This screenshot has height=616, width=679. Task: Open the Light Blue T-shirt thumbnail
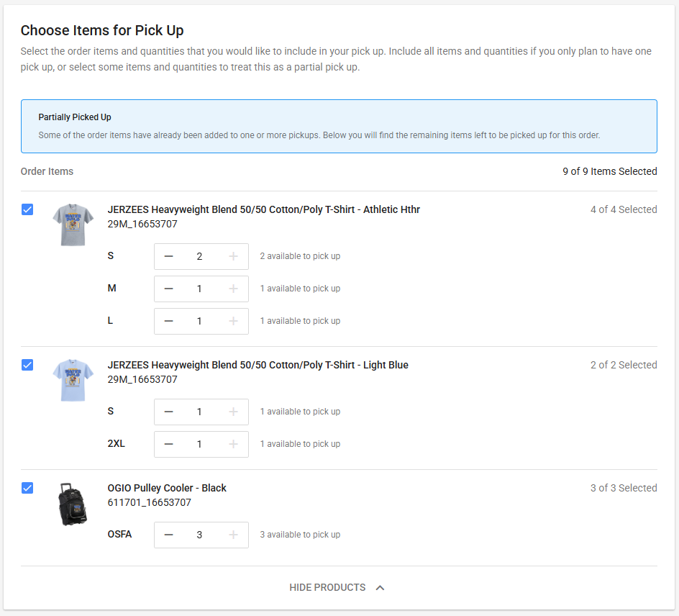click(x=73, y=380)
